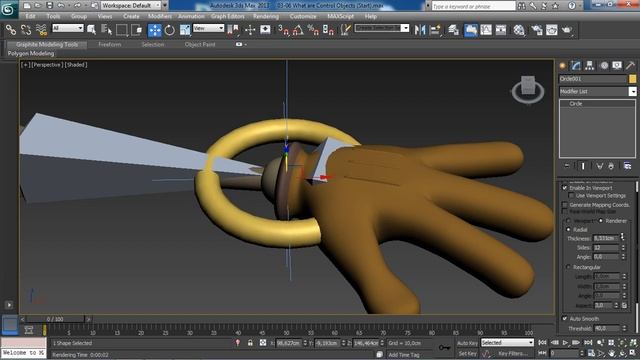
Task: Click the Circle001 object color swatch
Action: (x=632, y=79)
